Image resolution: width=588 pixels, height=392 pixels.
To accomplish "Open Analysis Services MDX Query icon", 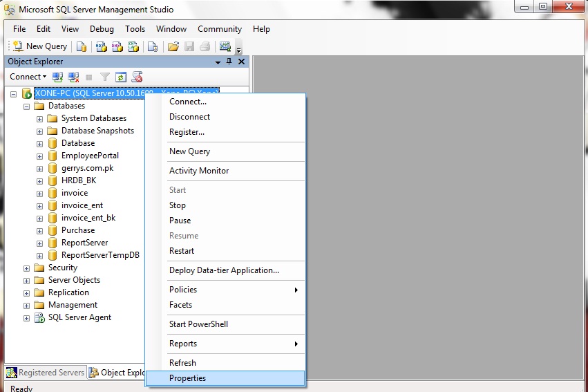I will click(x=102, y=46).
